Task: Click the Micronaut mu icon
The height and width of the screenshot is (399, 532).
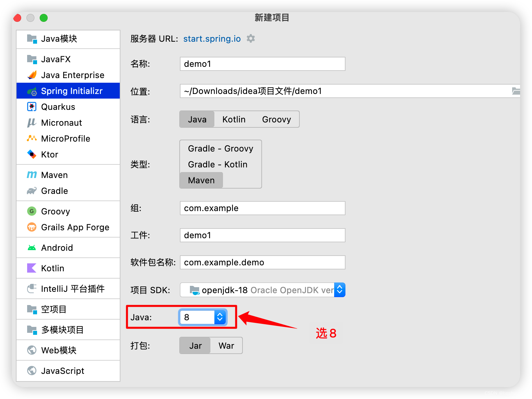Action: click(32, 123)
